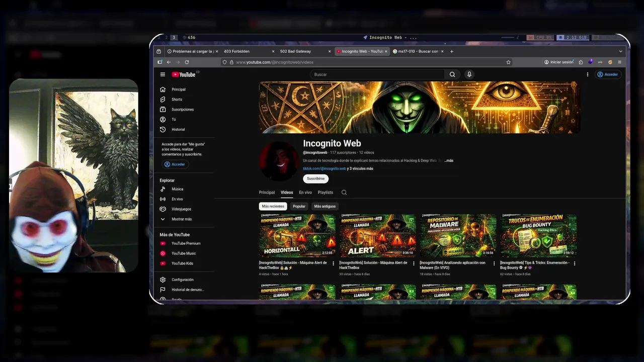The width and height of the screenshot is (644, 362).
Task: Open the Alert HTB video thumbnail
Action: point(377,236)
